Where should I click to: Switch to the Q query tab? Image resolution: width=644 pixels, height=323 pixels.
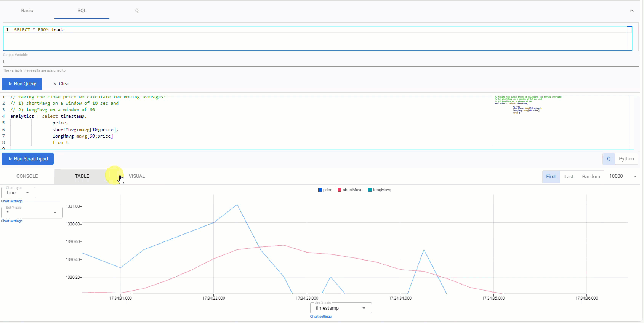click(x=137, y=11)
